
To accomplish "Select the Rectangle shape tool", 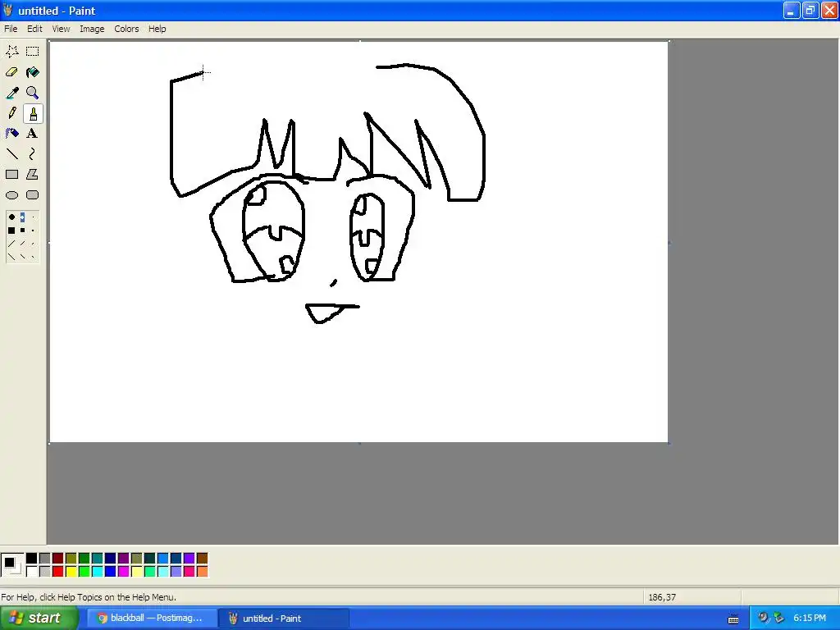I will pos(11,175).
